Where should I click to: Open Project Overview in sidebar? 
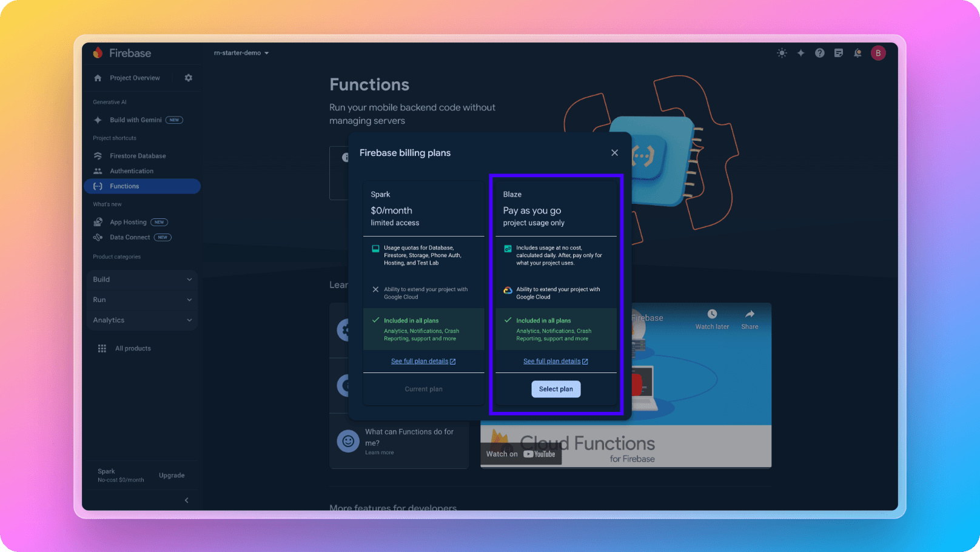(135, 78)
